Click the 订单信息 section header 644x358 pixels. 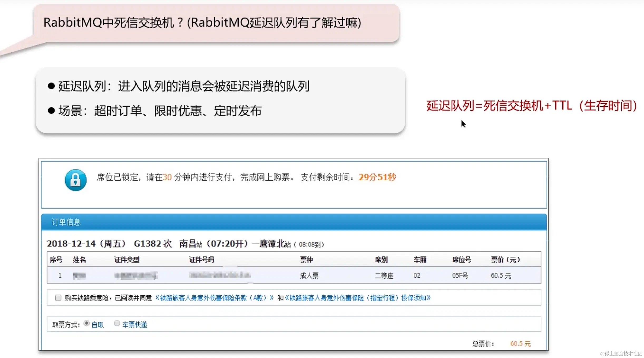pyautogui.click(x=66, y=222)
